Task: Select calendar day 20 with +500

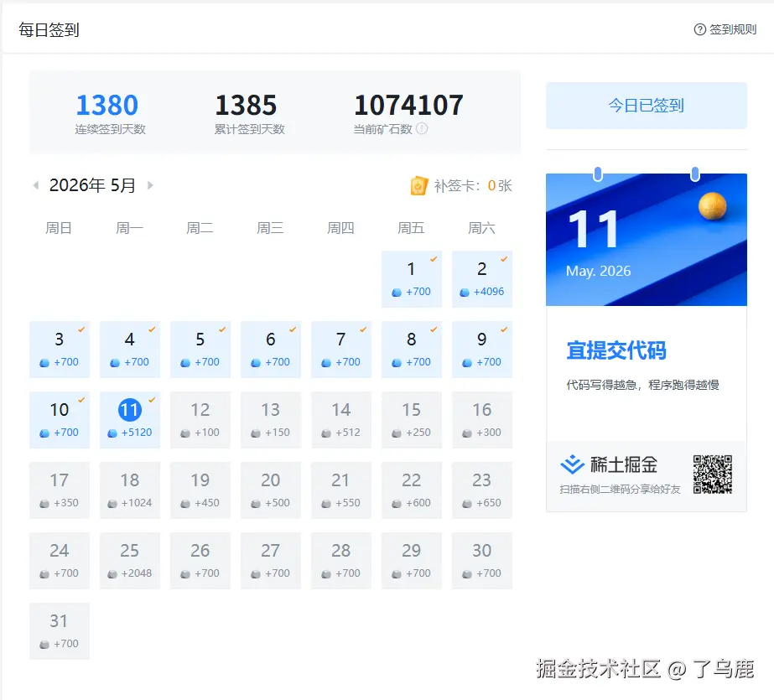Action: point(271,490)
